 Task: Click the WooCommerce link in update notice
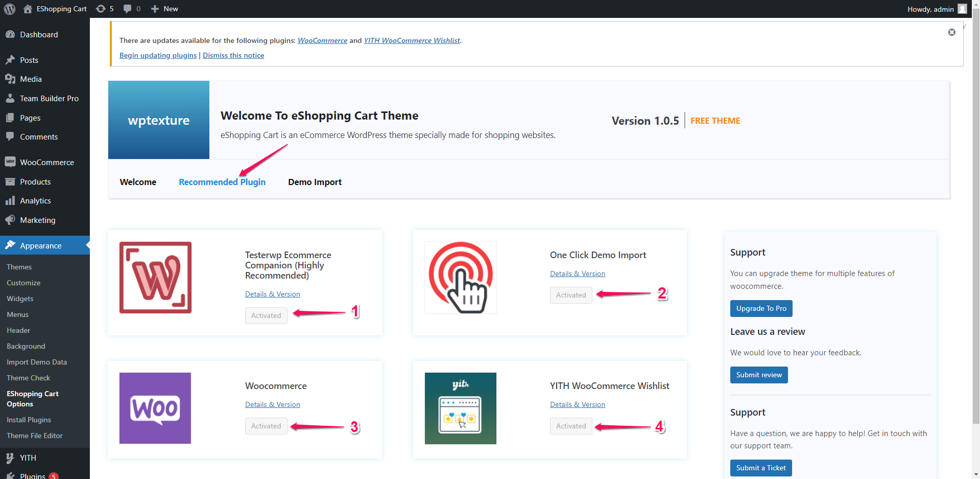(322, 40)
